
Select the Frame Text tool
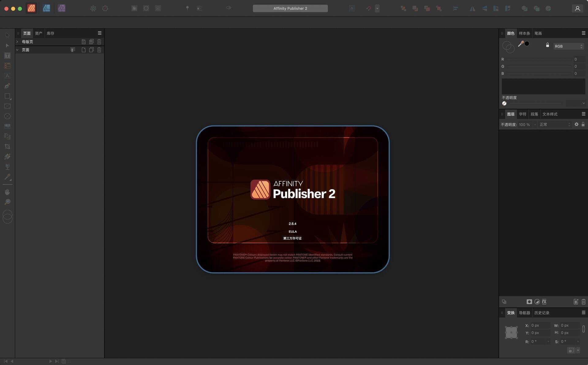[x=7, y=56]
